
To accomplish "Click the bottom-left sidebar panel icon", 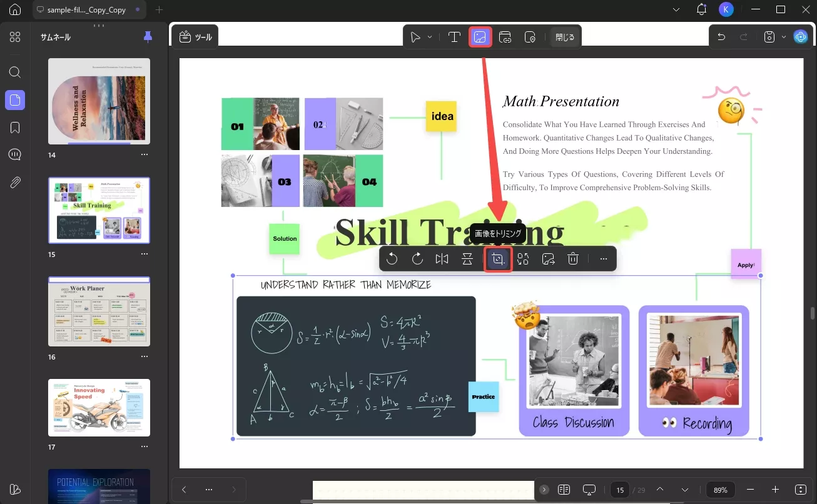I will pos(15,489).
